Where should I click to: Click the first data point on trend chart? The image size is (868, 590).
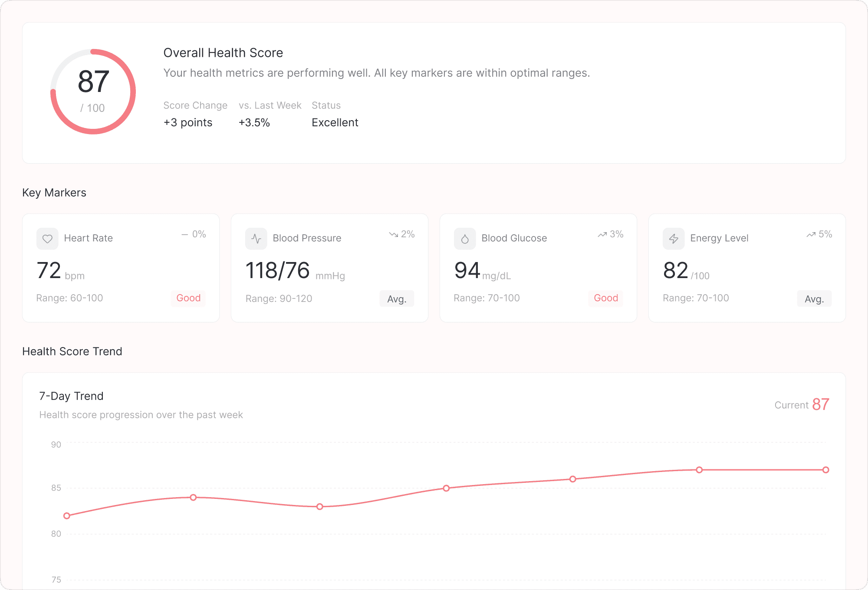click(x=67, y=516)
